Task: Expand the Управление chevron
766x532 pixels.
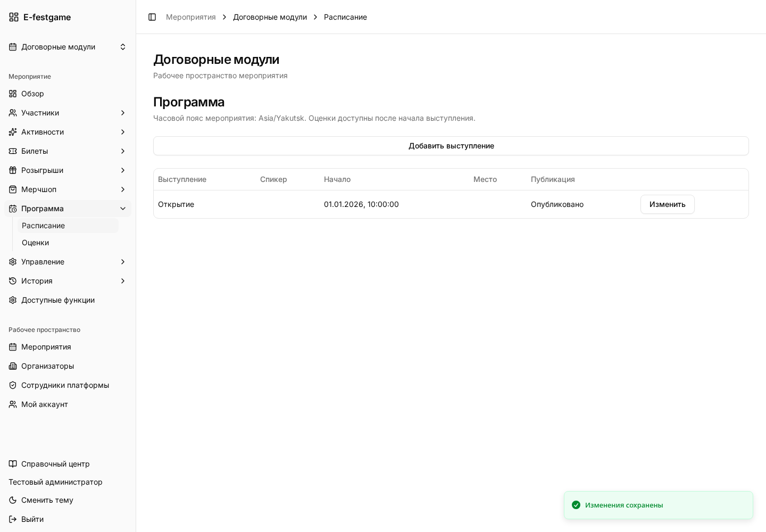Action: pos(123,262)
